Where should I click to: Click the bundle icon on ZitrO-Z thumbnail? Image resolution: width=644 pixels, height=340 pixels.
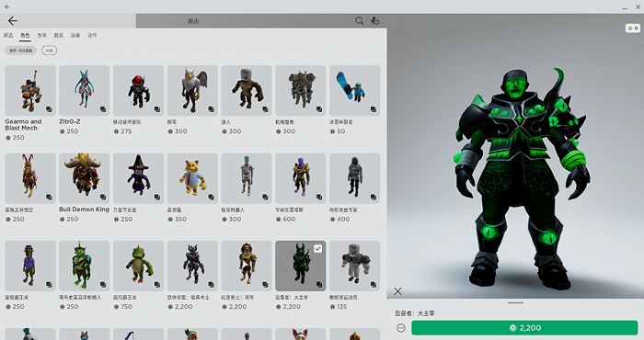tap(103, 109)
